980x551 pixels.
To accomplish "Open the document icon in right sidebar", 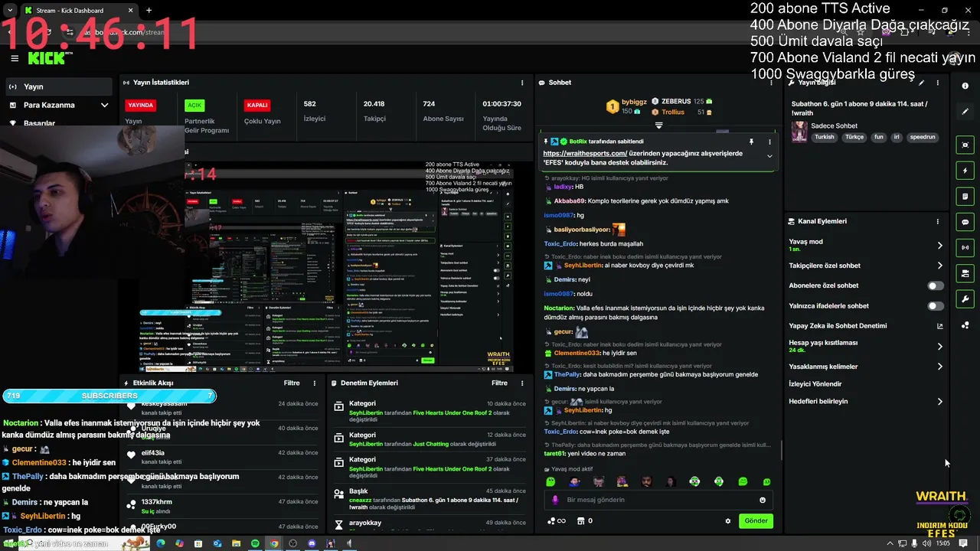I will pyautogui.click(x=965, y=197).
